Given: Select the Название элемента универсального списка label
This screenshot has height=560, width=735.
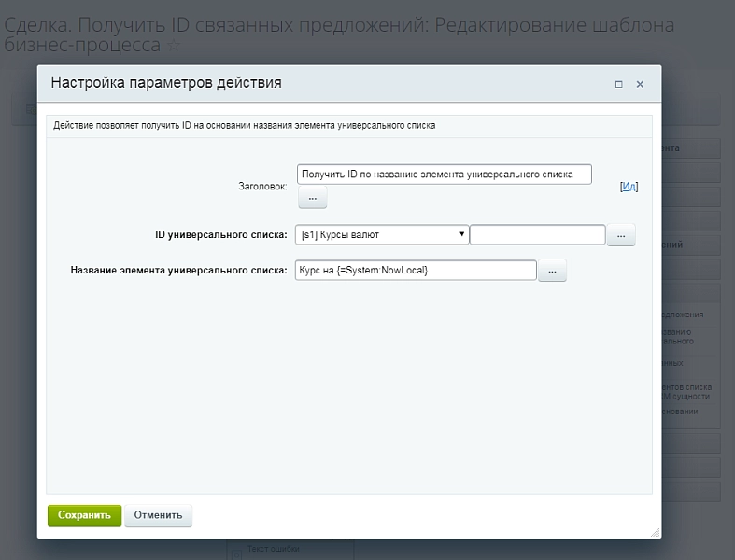Looking at the screenshot, I should pos(178,271).
